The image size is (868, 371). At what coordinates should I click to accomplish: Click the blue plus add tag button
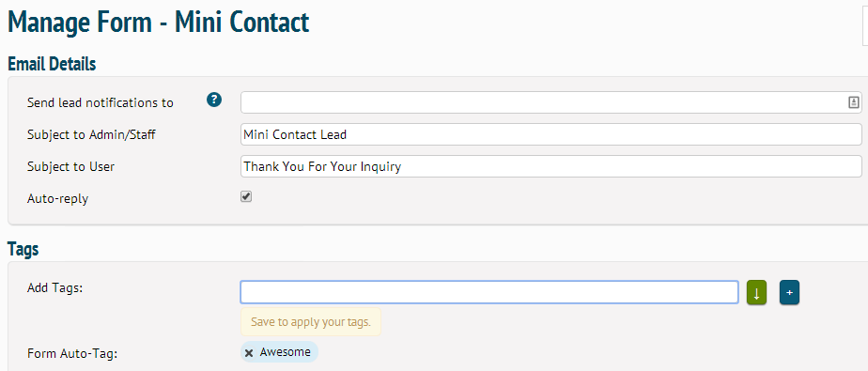789,292
